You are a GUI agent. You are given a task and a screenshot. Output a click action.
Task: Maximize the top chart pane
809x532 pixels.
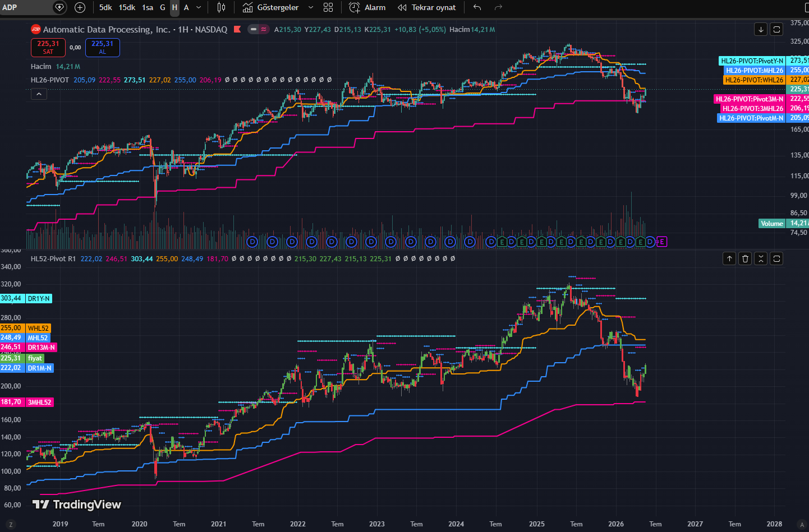coord(776,29)
